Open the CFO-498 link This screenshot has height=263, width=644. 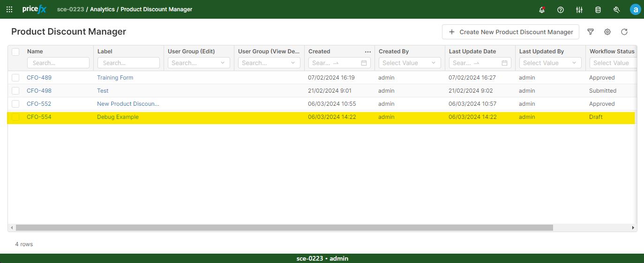(x=39, y=91)
